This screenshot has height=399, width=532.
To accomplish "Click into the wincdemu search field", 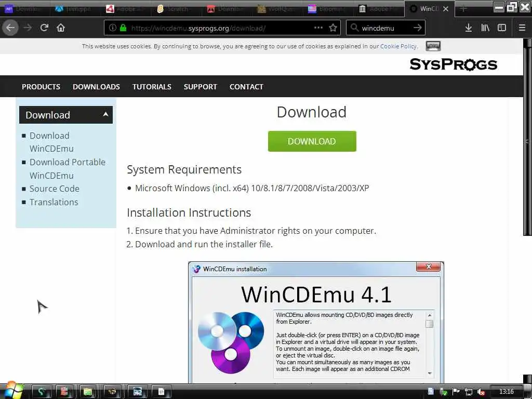I will [x=385, y=28].
